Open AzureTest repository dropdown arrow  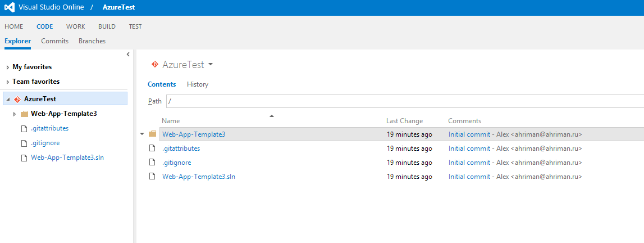(211, 65)
